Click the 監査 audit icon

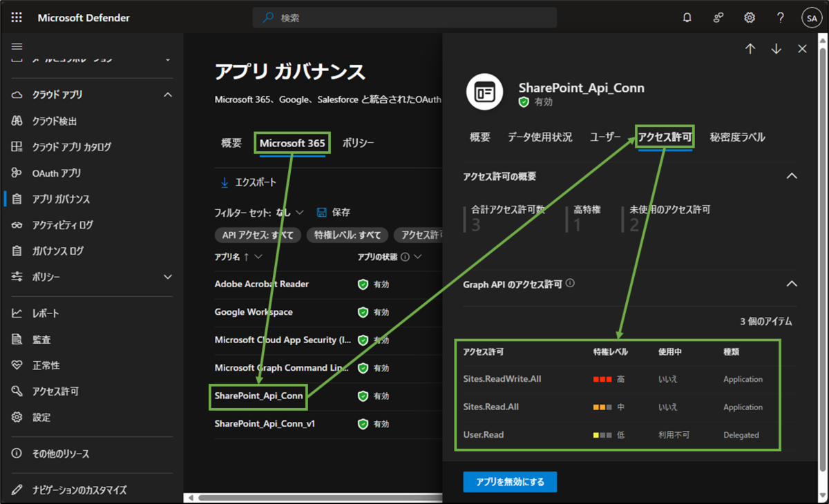pos(17,340)
